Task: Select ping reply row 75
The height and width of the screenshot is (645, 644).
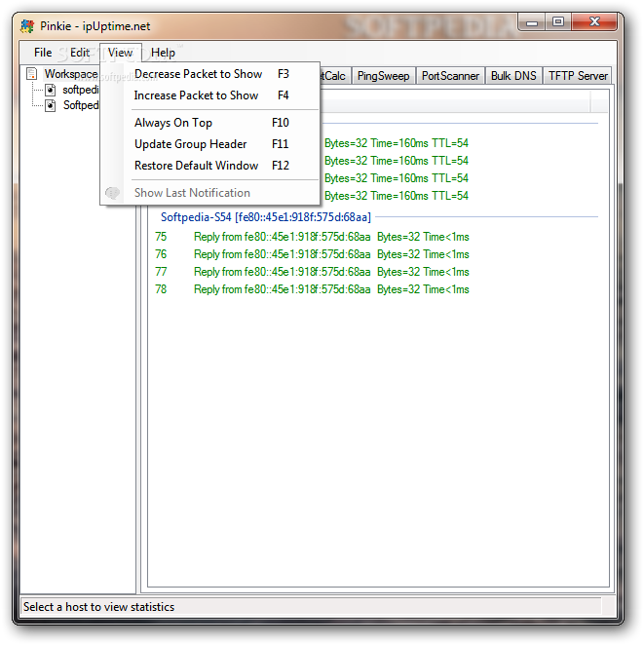Action: point(312,237)
